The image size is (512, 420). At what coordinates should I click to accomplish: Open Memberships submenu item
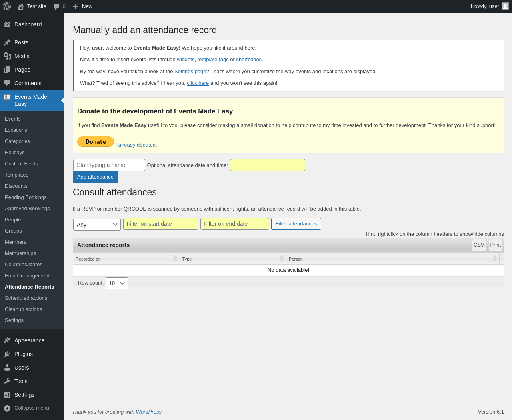tap(20, 253)
